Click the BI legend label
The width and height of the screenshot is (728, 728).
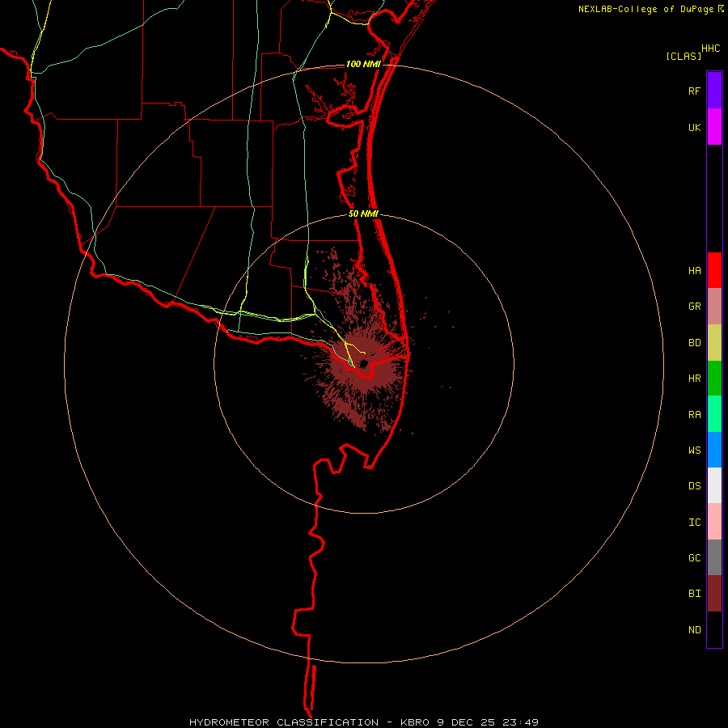(695, 594)
